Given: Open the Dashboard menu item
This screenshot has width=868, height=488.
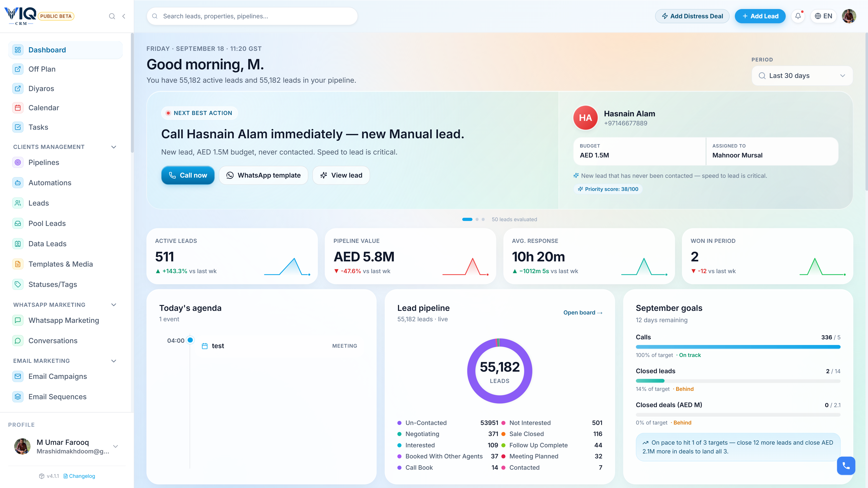Looking at the screenshot, I should pos(65,50).
